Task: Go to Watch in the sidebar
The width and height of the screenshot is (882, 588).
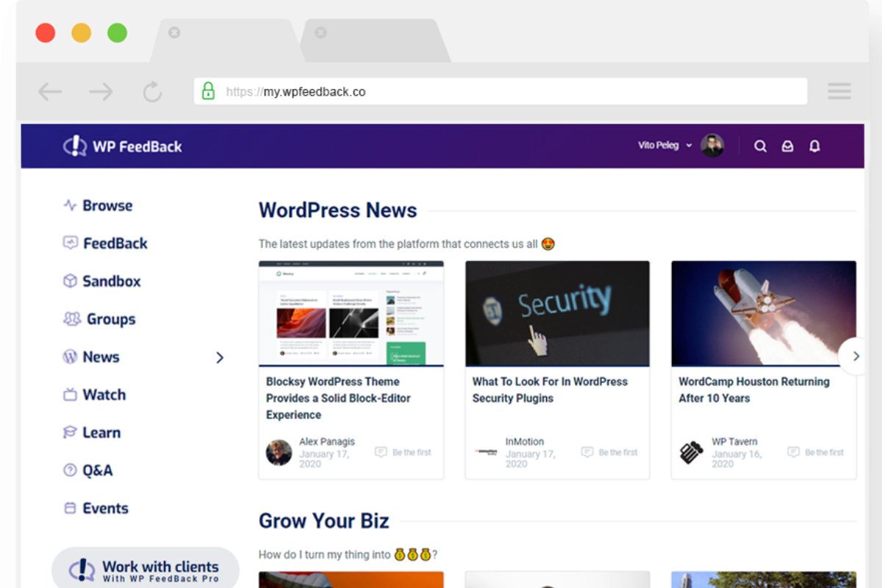Action: coord(104,395)
